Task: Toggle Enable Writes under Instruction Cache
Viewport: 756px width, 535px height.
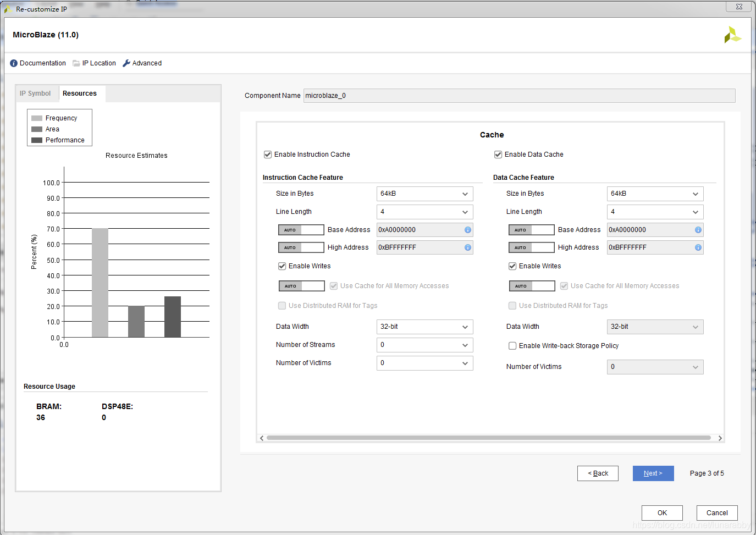Action: pos(282,266)
